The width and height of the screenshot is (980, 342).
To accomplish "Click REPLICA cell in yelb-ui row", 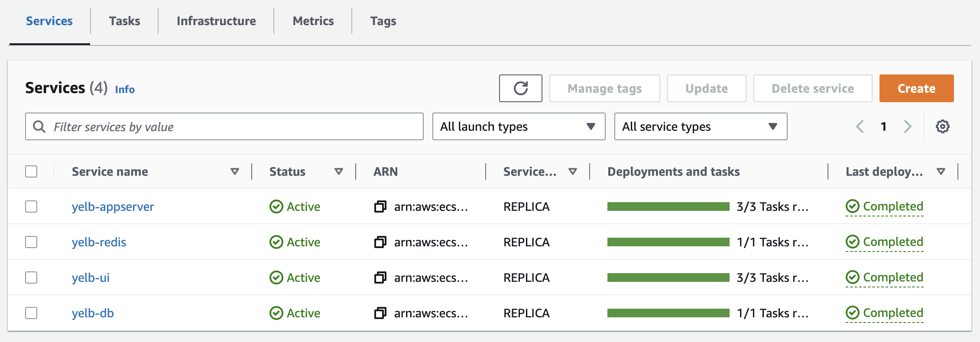I will click(x=526, y=277).
